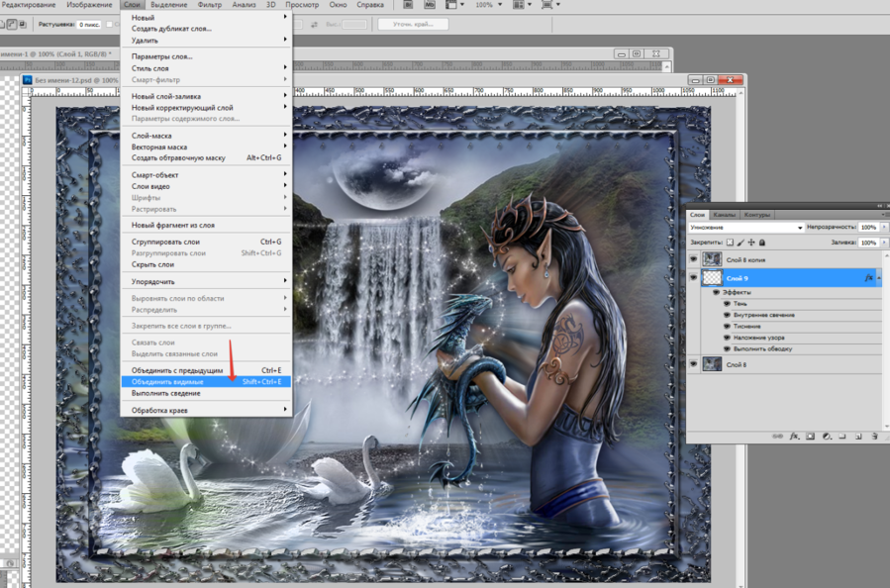Toggle Внутреннее свечение effect visibility

[727, 315]
